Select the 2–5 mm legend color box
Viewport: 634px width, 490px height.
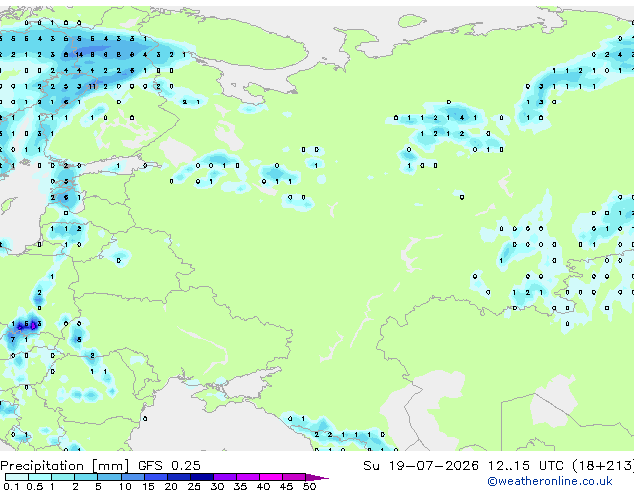tap(86, 477)
